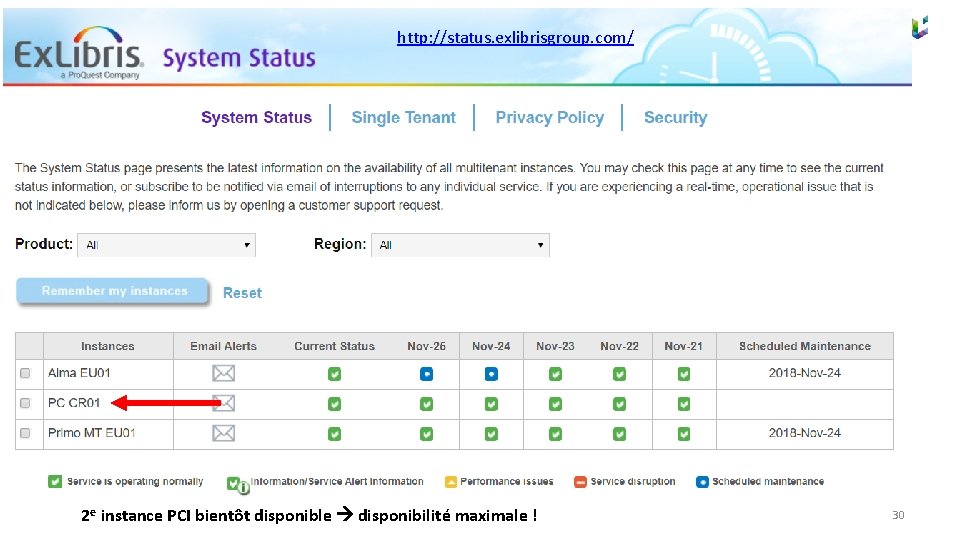Click the ExLibris logo

click(x=78, y=53)
